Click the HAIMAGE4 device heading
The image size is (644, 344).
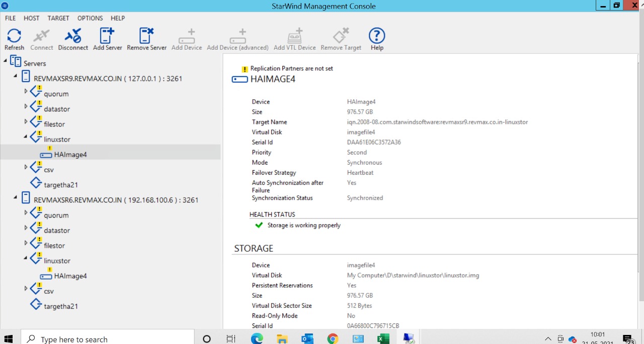[273, 79]
